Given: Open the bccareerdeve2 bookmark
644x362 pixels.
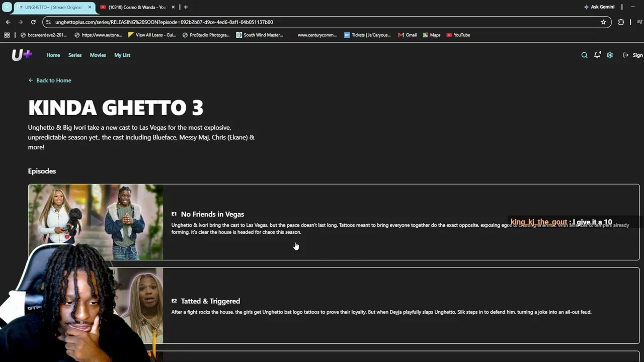Looking at the screenshot, I should [x=44, y=35].
